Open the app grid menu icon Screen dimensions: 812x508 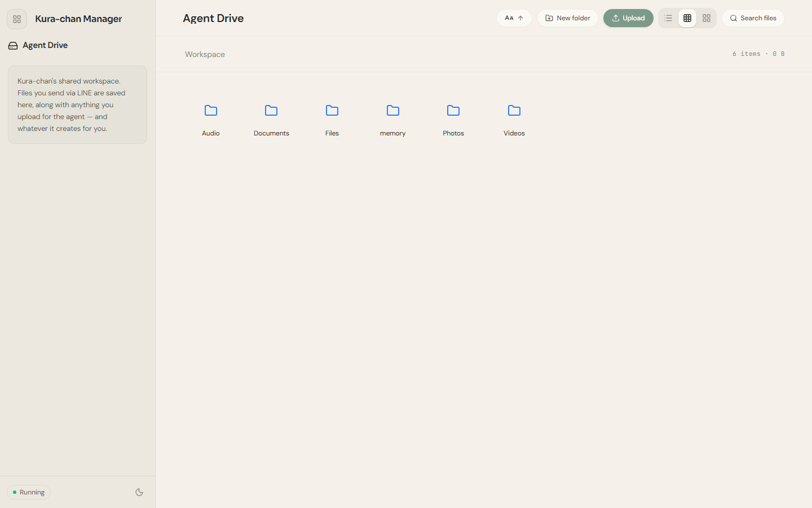click(x=17, y=19)
